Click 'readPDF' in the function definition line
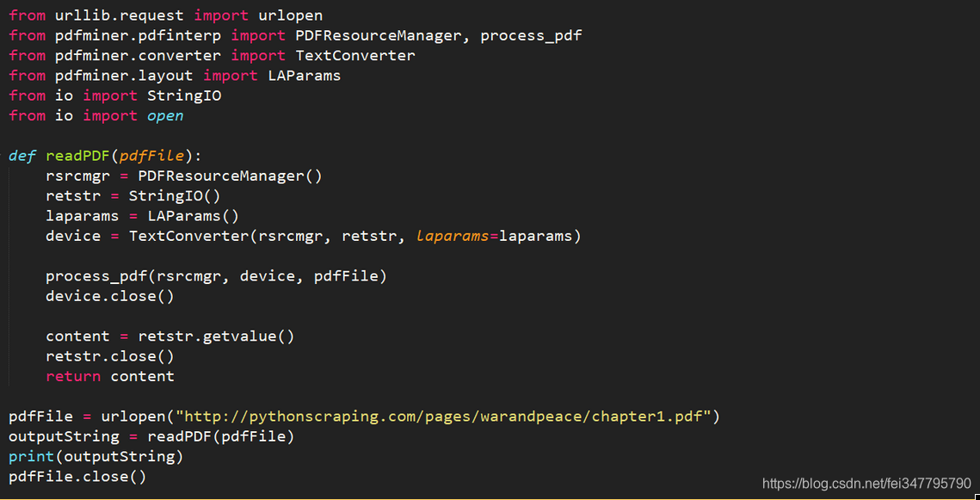This screenshot has height=500, width=980. tap(78, 156)
